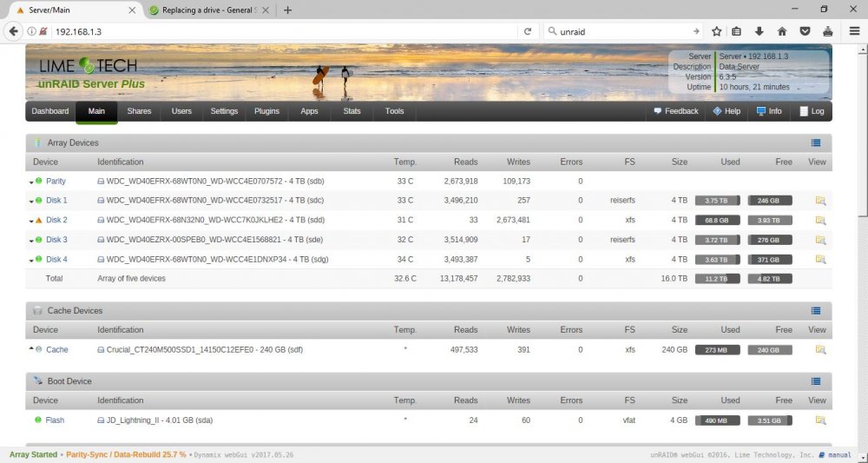The width and height of the screenshot is (868, 463).
Task: Click the address bar showing 192.168.1.3
Action: click(285, 31)
